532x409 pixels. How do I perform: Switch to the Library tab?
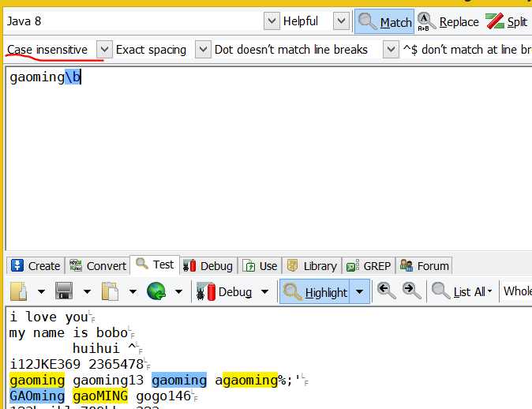pyautogui.click(x=312, y=266)
